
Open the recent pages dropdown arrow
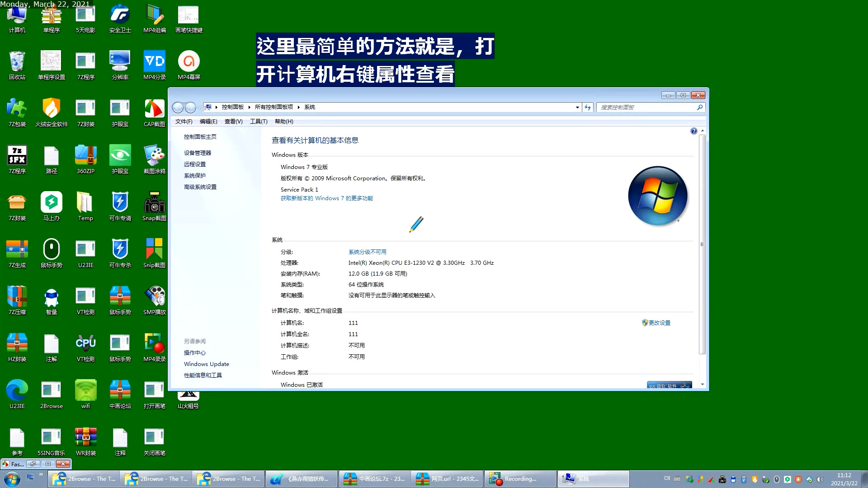[199, 108]
